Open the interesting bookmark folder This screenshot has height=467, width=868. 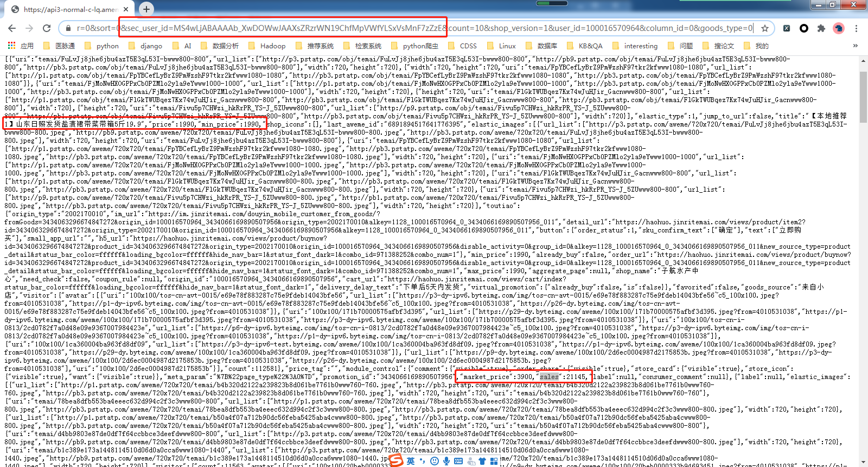point(634,46)
